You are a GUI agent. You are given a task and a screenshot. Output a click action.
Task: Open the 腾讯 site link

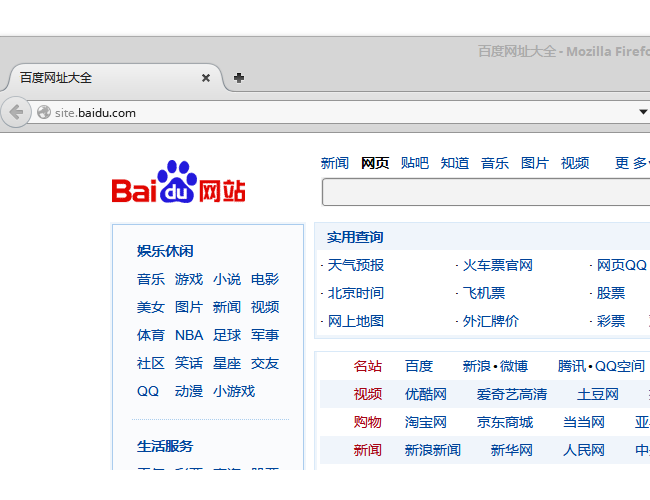click(x=572, y=366)
